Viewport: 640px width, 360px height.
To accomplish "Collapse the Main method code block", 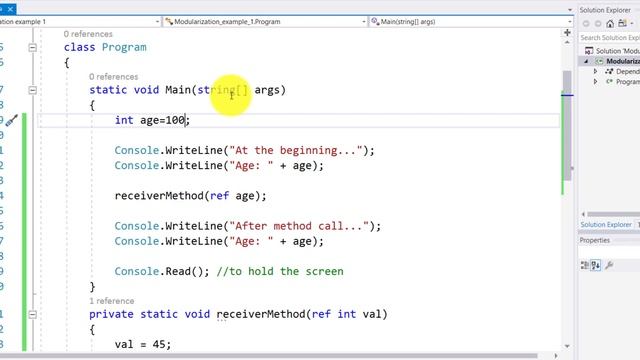I will [33, 90].
